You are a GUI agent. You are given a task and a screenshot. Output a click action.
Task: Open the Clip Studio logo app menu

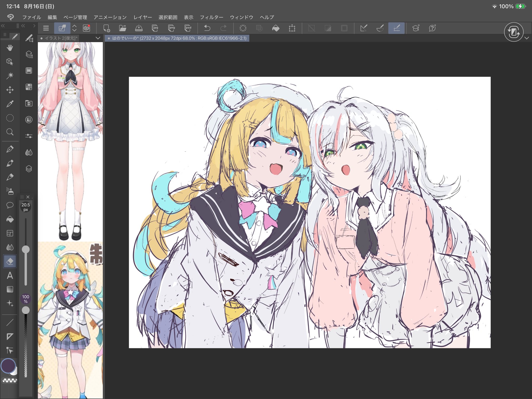10,17
